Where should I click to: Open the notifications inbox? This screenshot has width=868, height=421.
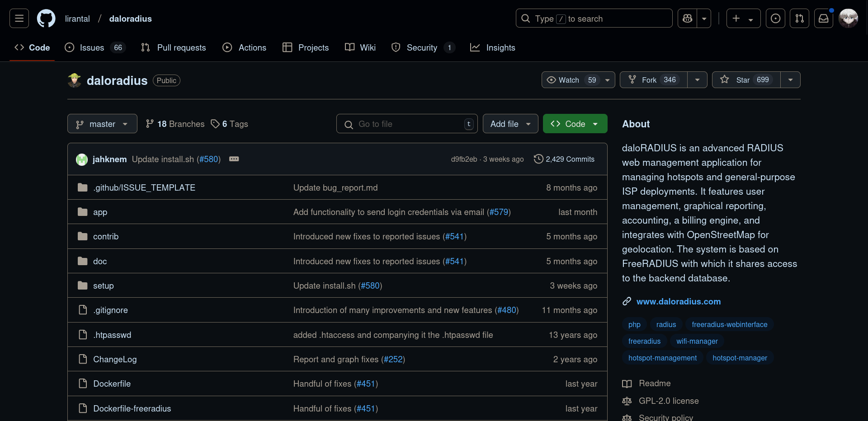pyautogui.click(x=823, y=19)
